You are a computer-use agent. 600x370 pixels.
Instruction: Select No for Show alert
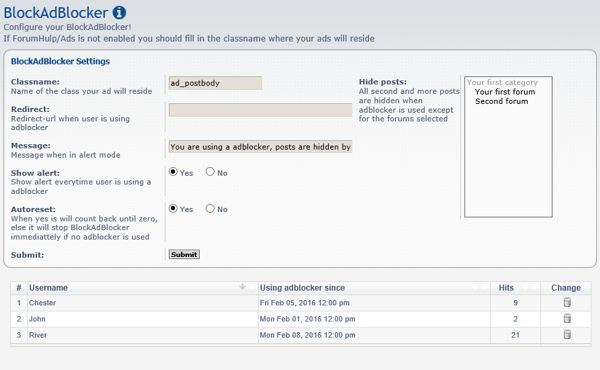coord(210,172)
